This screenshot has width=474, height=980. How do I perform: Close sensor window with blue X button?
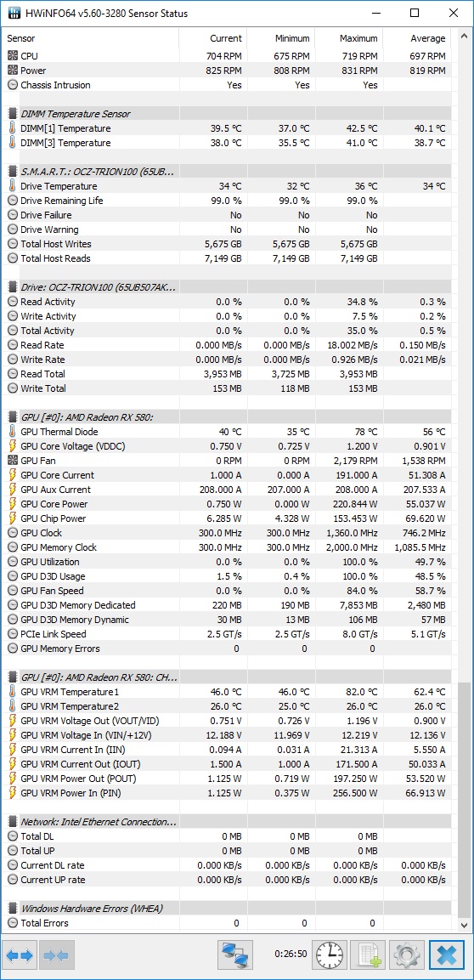(x=447, y=955)
